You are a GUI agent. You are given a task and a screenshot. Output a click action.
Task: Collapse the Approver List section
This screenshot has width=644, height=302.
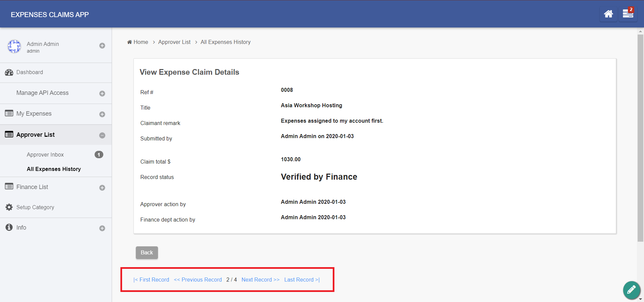102,135
